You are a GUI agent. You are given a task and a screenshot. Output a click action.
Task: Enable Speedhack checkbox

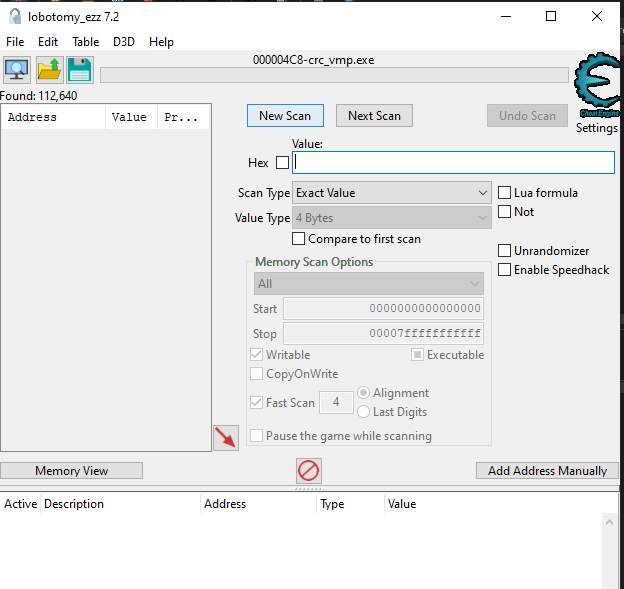pos(504,270)
